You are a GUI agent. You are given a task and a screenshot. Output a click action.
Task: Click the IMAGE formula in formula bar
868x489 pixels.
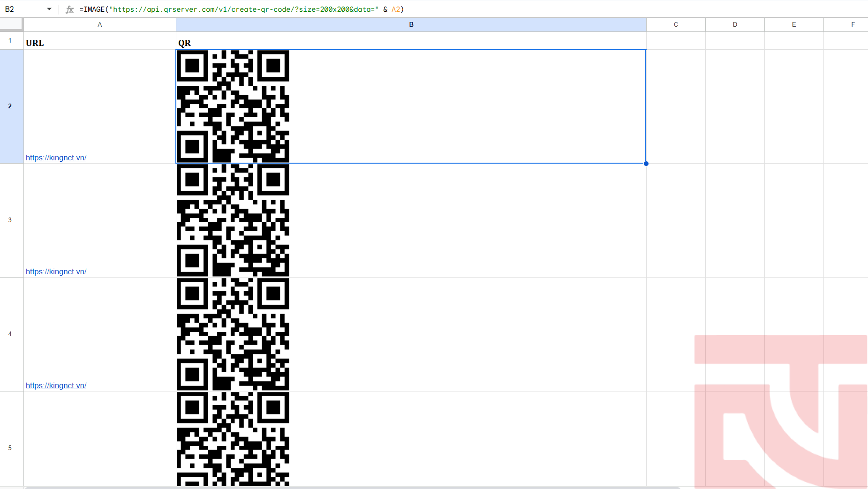pyautogui.click(x=242, y=9)
